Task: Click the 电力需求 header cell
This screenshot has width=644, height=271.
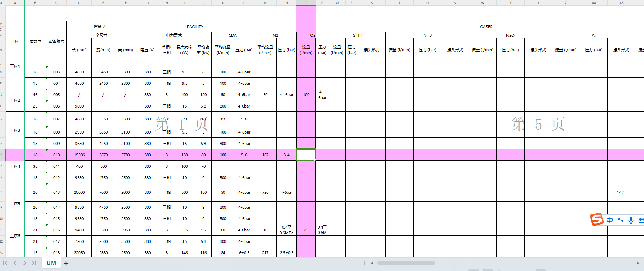Action: 174,35
